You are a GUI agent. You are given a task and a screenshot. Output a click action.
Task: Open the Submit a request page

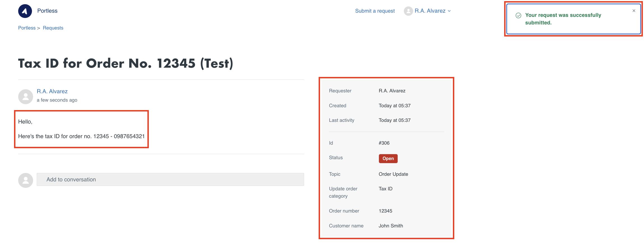pyautogui.click(x=375, y=11)
